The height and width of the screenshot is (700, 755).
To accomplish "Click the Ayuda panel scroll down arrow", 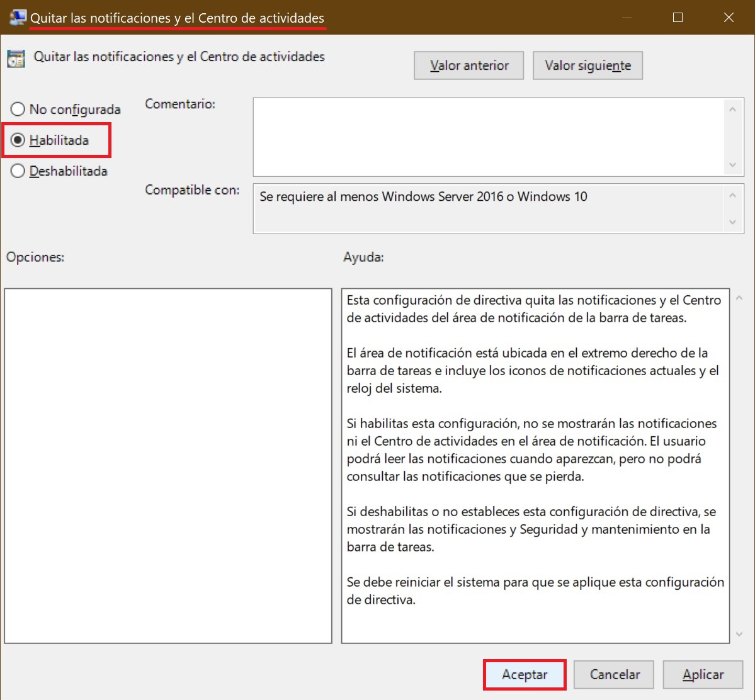I will point(739,635).
